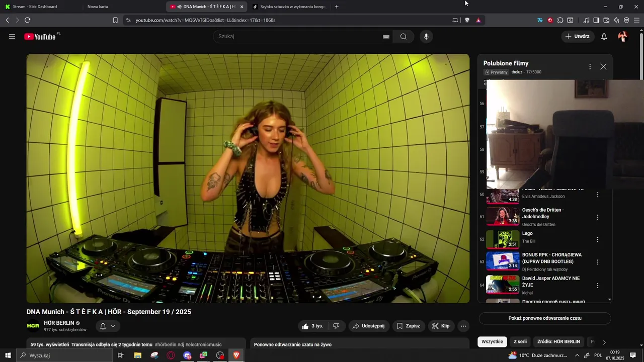
Task: Open Opera browser from taskbar
Action: pos(171,355)
